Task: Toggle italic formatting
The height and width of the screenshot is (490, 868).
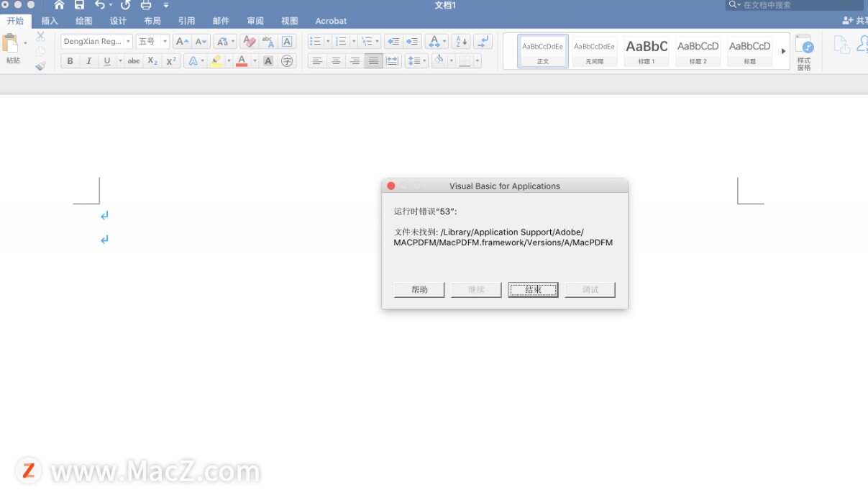Action: point(88,61)
